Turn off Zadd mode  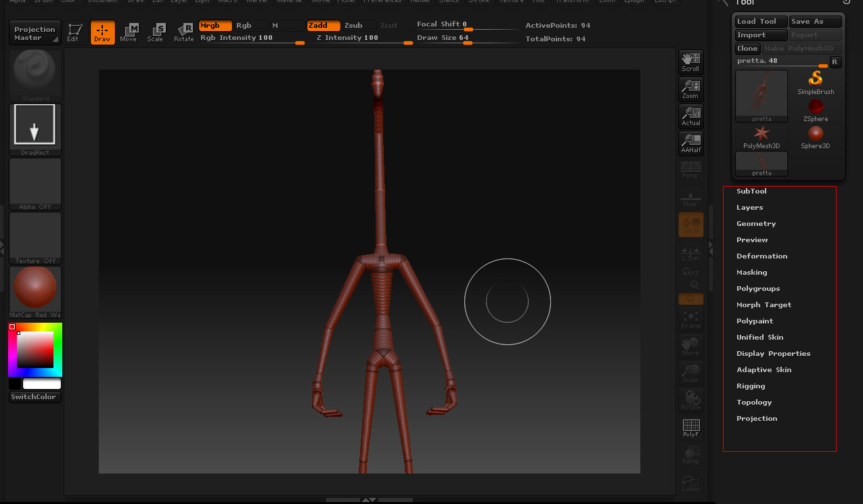pyautogui.click(x=323, y=26)
